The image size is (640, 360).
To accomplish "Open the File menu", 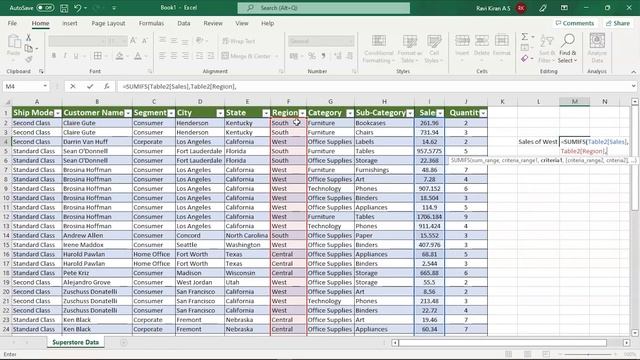I will click(x=12, y=23).
